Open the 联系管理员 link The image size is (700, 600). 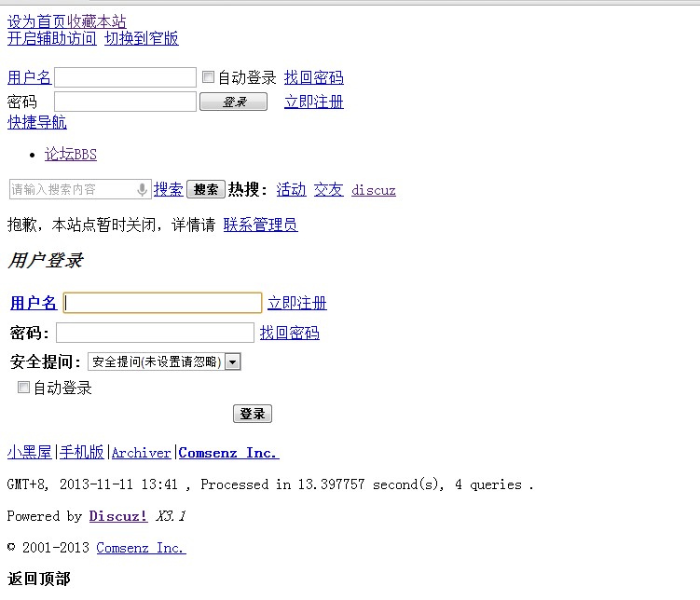coord(260,225)
